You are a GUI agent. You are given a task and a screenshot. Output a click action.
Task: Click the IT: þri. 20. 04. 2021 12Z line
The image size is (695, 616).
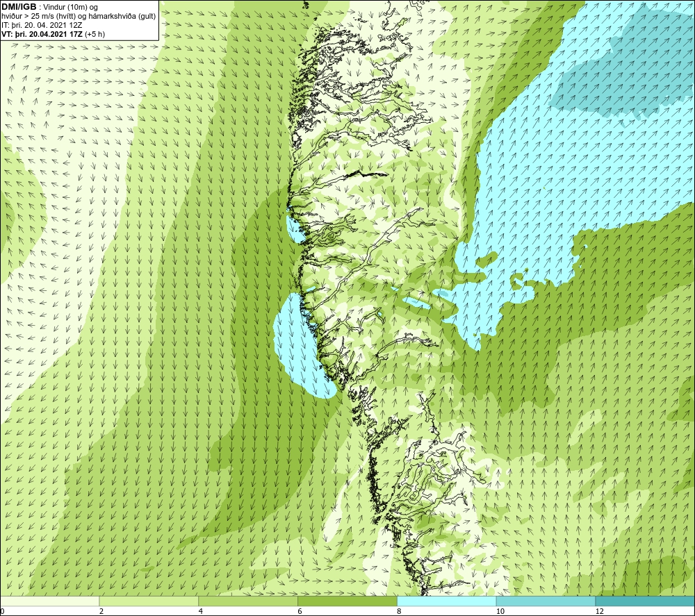pos(42,25)
